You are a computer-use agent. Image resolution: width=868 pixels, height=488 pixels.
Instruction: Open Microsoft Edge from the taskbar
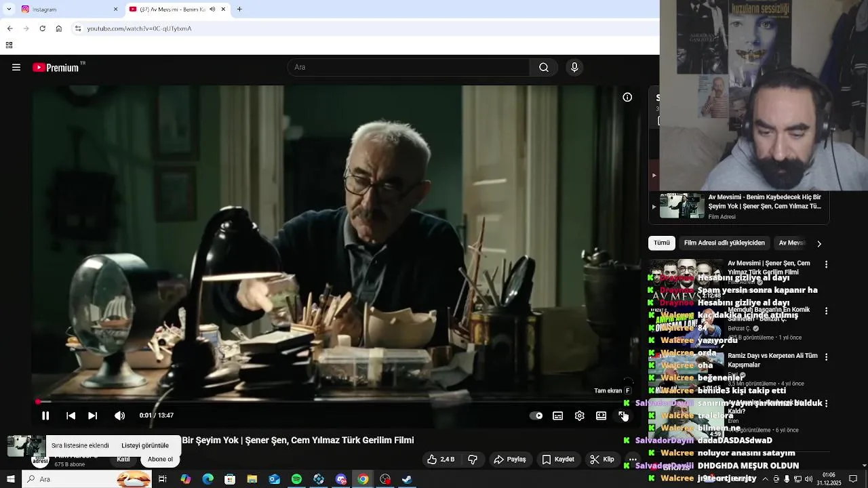point(208,479)
